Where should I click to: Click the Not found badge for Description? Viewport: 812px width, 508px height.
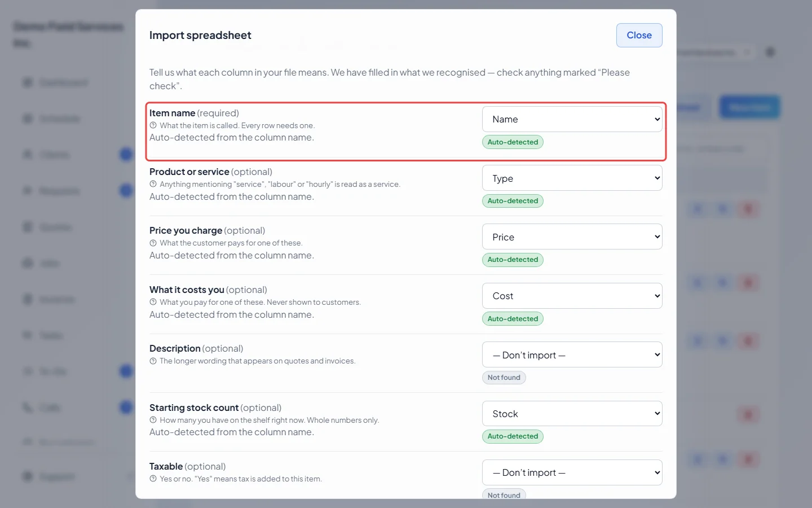coord(504,378)
